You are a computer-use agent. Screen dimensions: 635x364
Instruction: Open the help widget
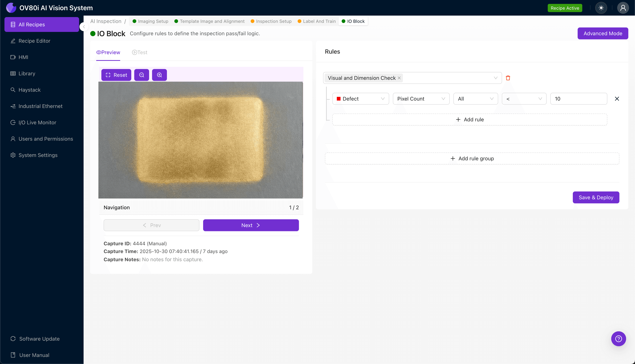[x=618, y=339]
